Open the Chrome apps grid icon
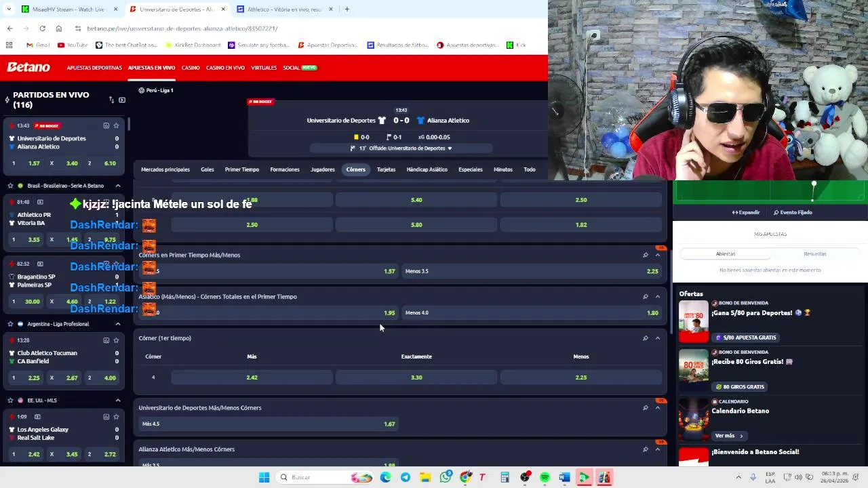The width and height of the screenshot is (868, 488). pyautogui.click(x=9, y=45)
